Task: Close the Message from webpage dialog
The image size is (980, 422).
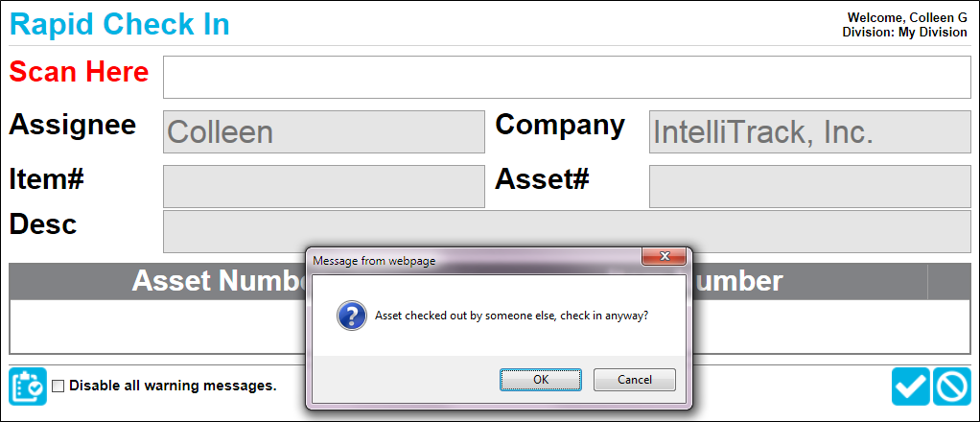Action: (665, 256)
